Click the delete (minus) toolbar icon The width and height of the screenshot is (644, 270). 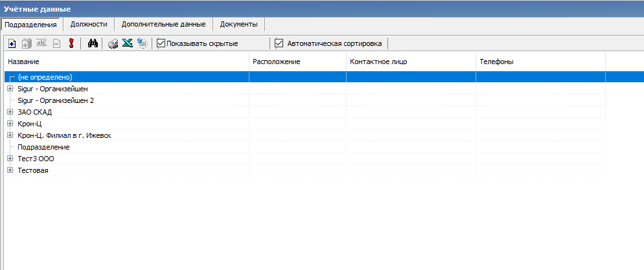click(x=57, y=43)
